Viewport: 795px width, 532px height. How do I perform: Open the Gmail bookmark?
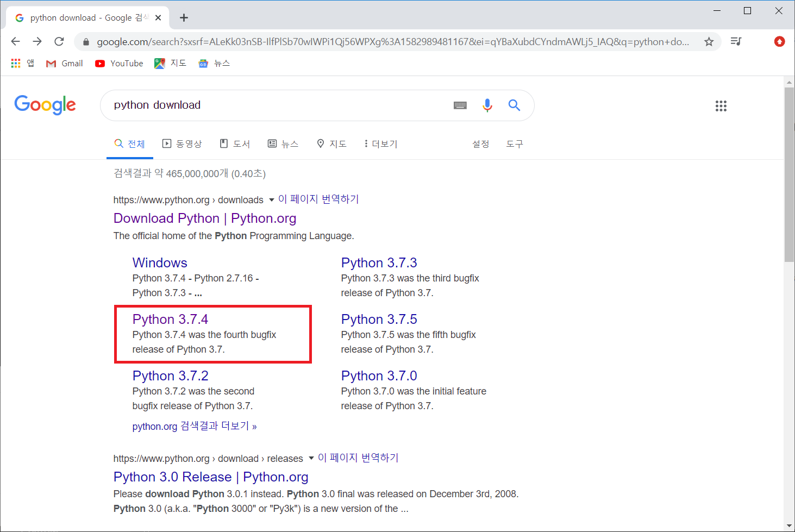point(65,63)
